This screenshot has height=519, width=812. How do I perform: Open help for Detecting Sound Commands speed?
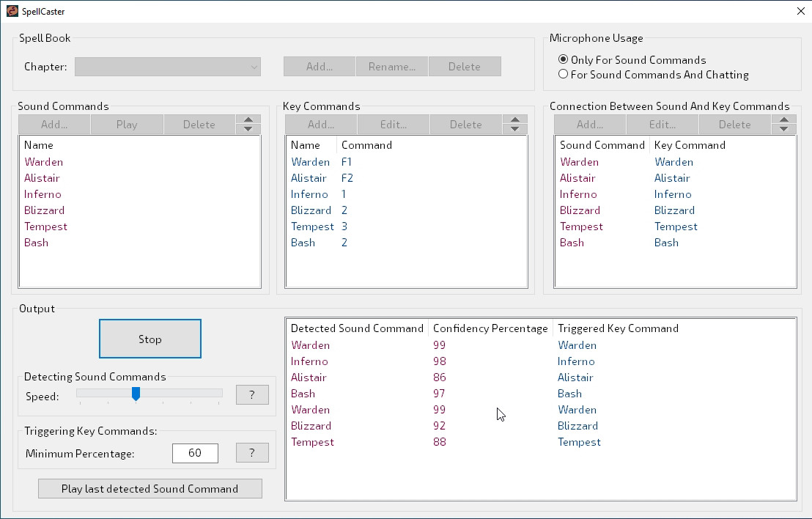pyautogui.click(x=252, y=395)
